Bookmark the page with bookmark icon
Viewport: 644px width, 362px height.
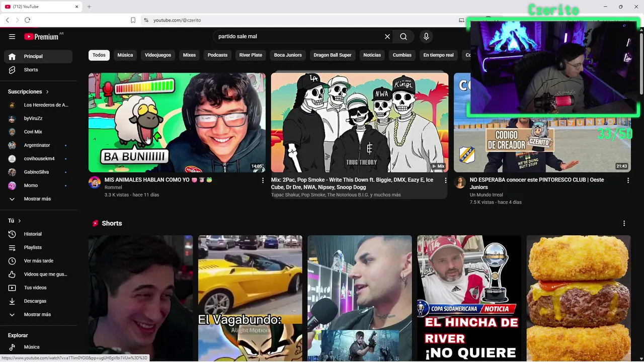pos(133,20)
